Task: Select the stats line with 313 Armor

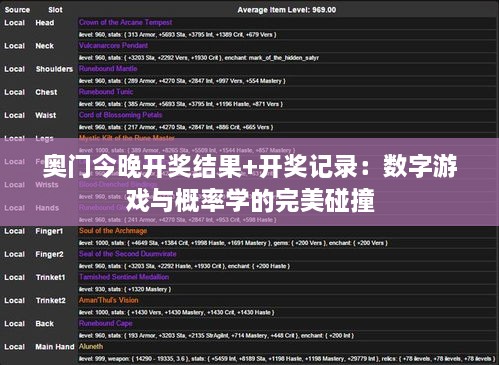Action: (x=177, y=34)
